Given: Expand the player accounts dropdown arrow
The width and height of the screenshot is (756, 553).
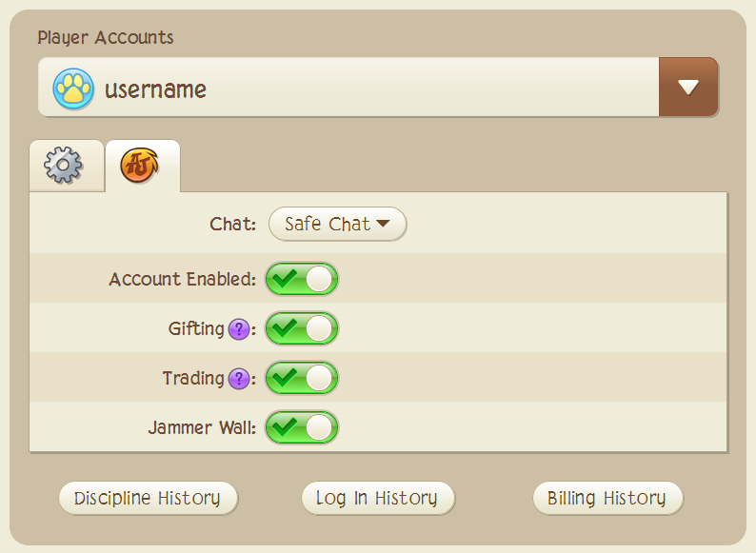Looking at the screenshot, I should (x=688, y=88).
